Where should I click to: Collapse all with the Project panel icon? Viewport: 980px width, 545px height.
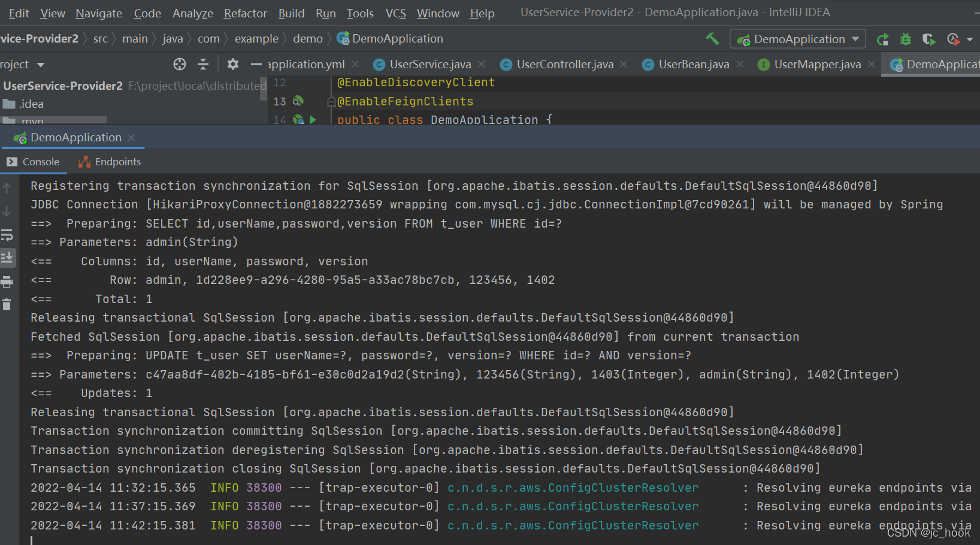203,64
